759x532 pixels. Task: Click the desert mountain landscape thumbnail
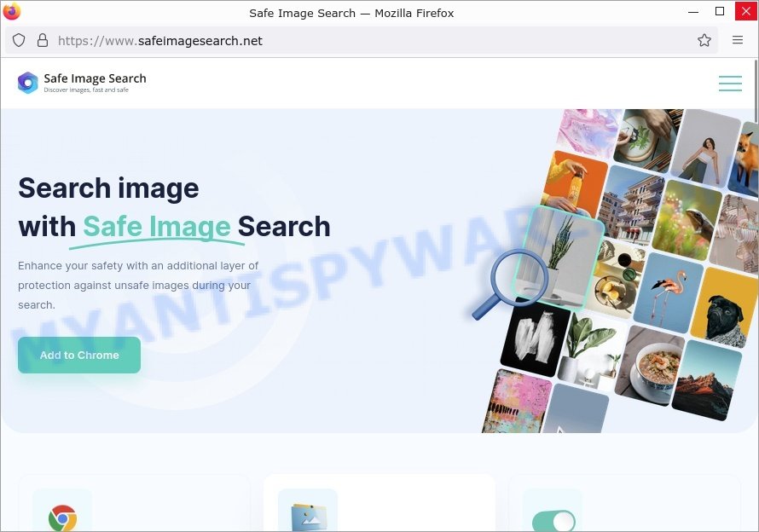[708, 380]
